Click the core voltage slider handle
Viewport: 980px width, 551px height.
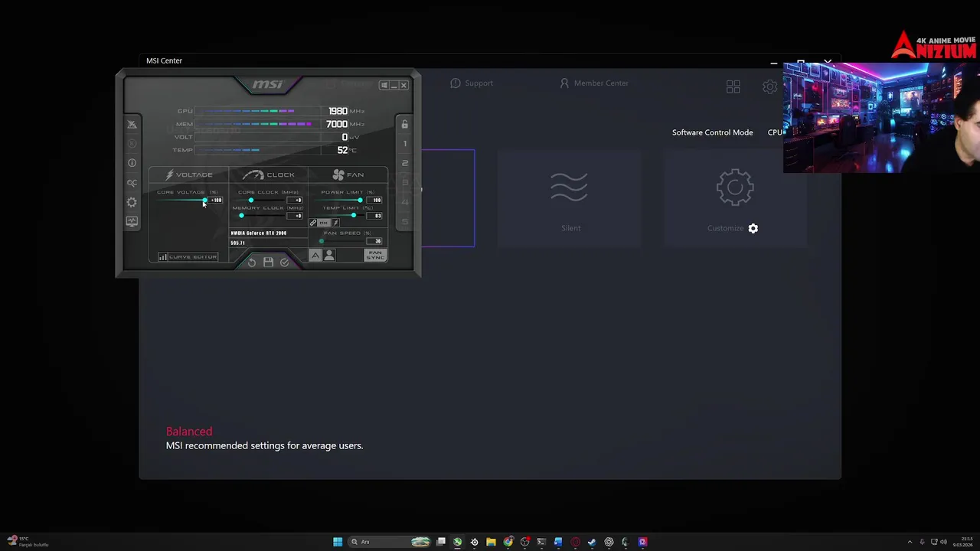pos(205,200)
